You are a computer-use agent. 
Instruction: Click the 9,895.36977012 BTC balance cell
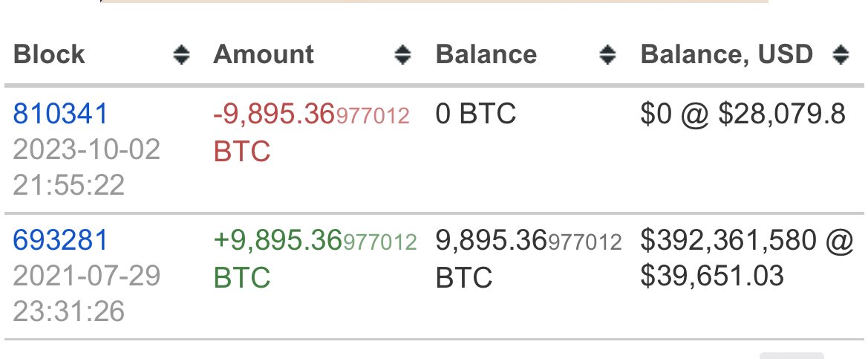(528, 242)
